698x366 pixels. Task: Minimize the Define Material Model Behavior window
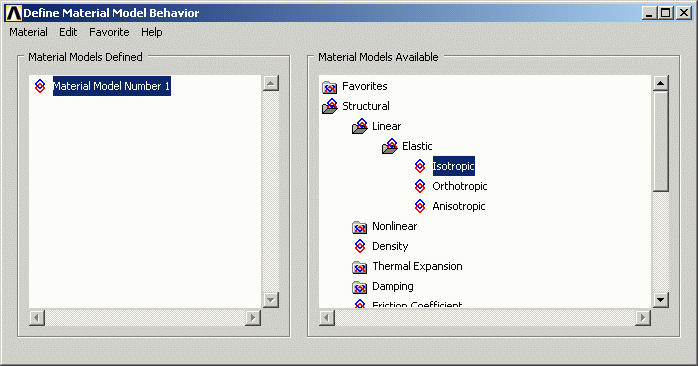(649, 13)
